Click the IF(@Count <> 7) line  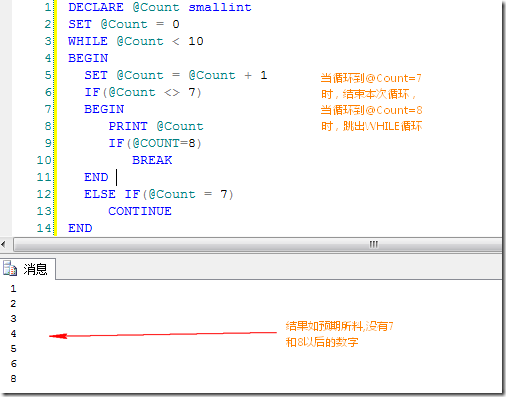[x=143, y=92]
